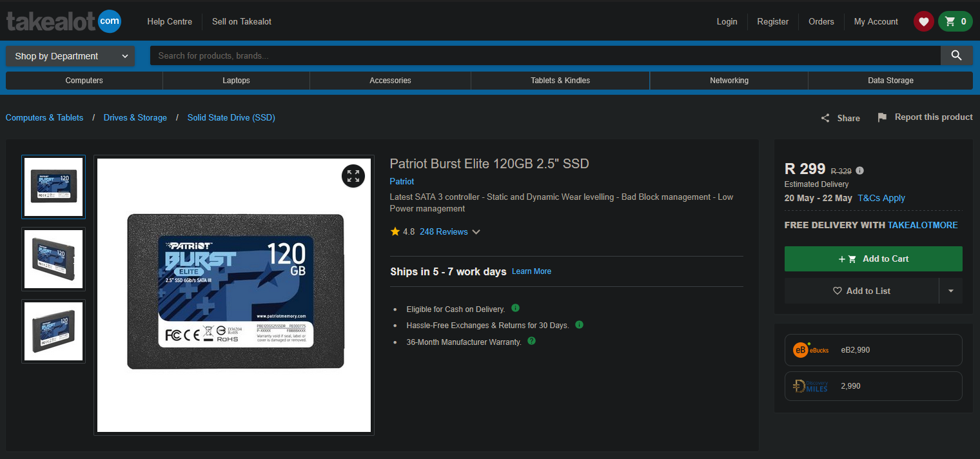
Task: Click the 2,990 Discovery Miles value
Action: click(x=850, y=386)
